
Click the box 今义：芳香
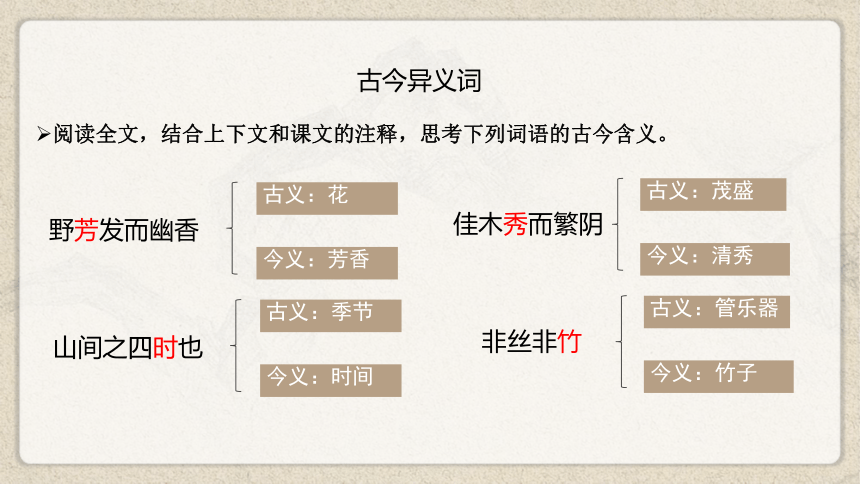(327, 263)
